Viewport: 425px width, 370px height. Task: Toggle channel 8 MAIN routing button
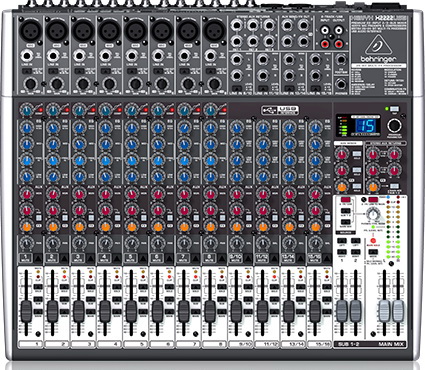[222, 312]
